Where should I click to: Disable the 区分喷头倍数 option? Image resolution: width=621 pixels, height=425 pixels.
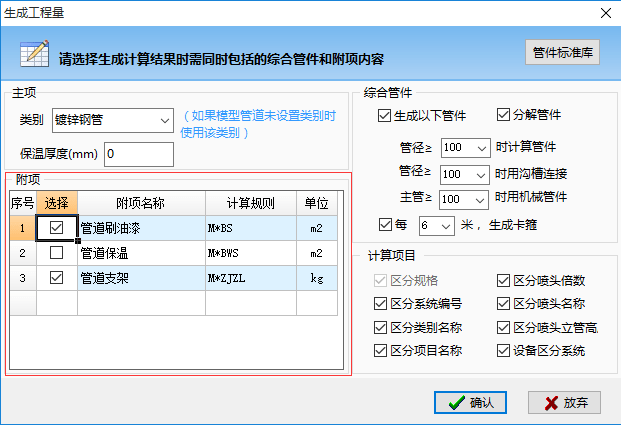coord(503,280)
